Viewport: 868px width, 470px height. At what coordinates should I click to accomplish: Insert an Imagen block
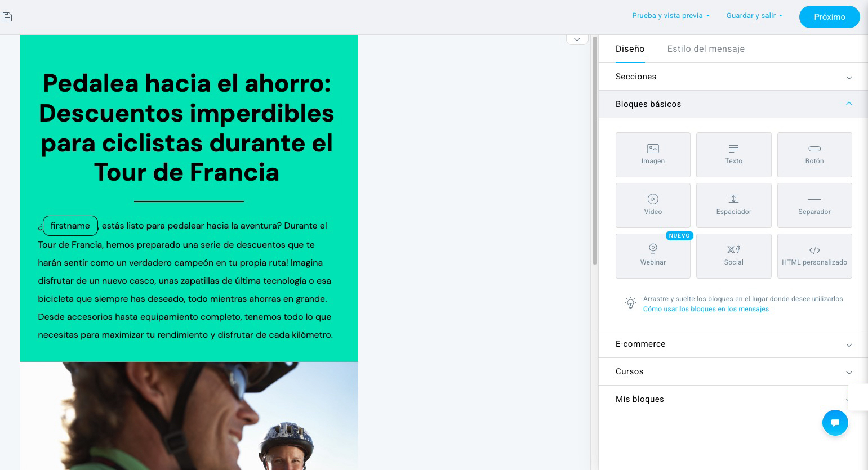coord(653,154)
